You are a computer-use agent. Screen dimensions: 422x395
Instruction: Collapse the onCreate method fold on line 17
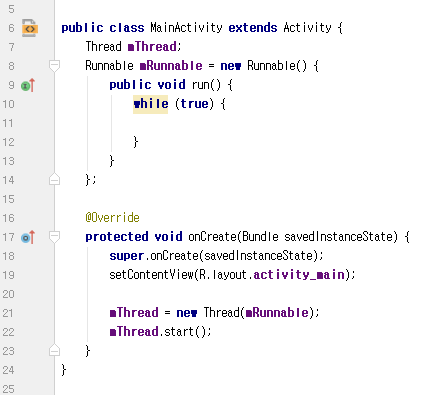(54, 237)
